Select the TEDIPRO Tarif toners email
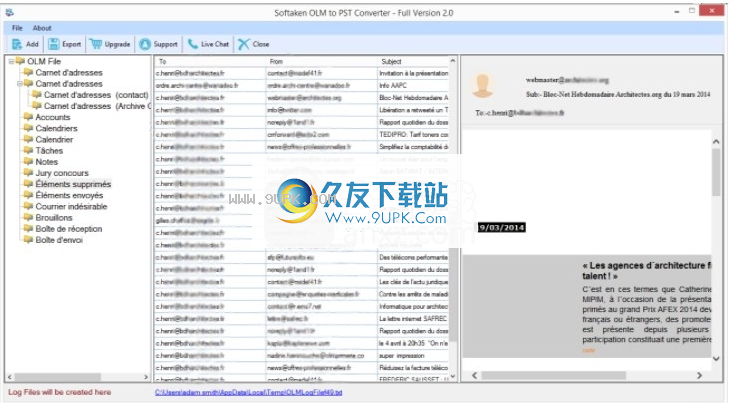The width and height of the screenshot is (730, 403). 302,134
